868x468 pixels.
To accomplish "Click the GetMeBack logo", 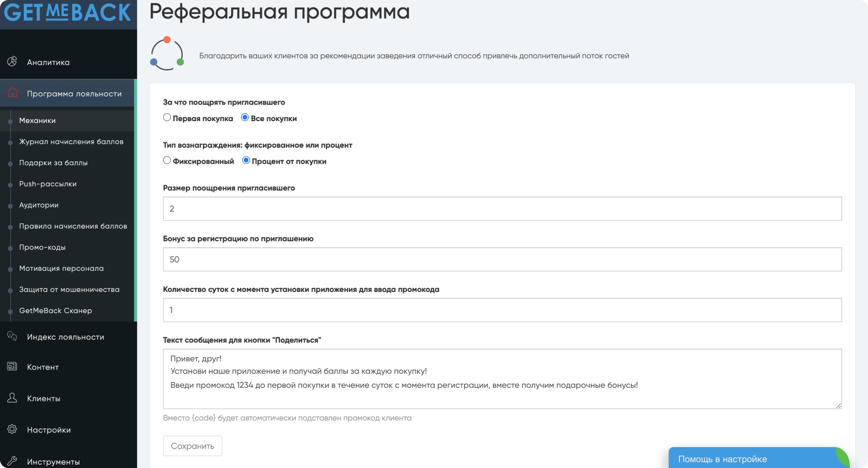I will pyautogui.click(x=67, y=12).
